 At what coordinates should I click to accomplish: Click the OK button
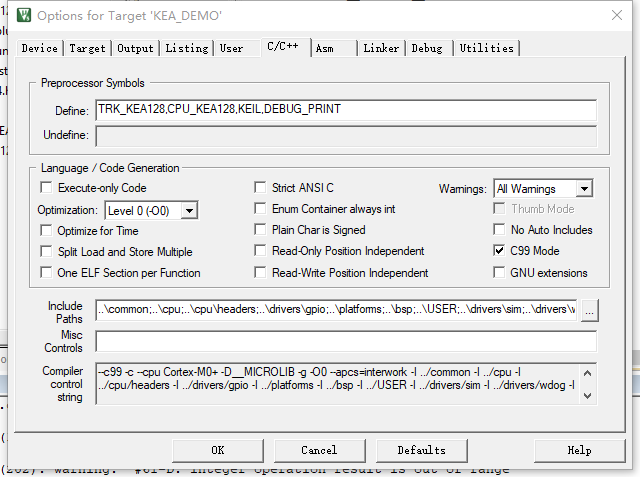218,450
